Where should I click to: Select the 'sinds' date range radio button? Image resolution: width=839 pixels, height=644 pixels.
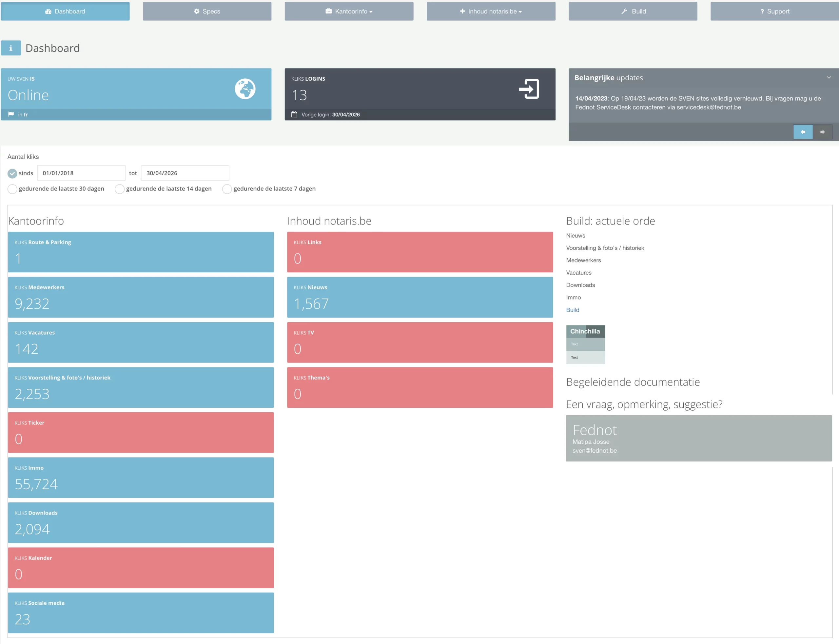pos(12,173)
